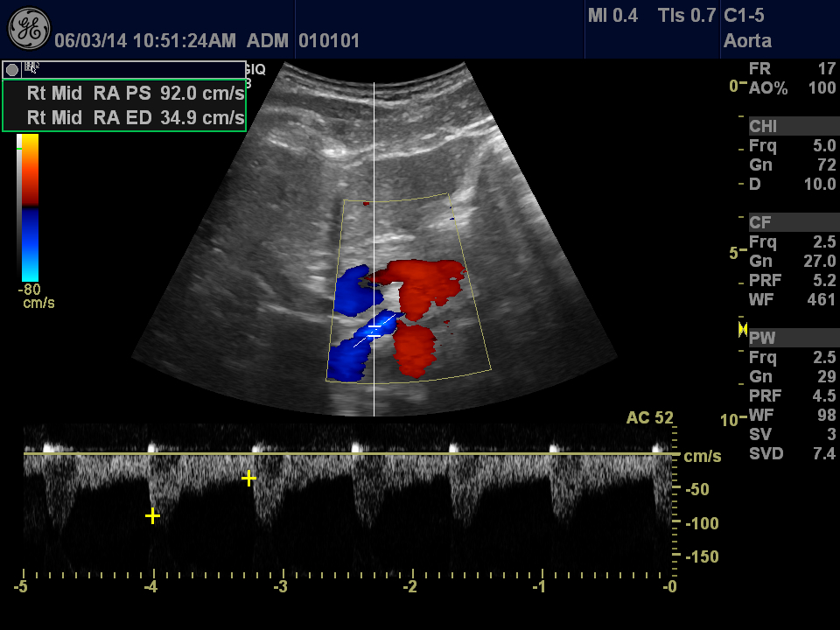Select the peak systolic yellow cross caliper
840x630 pixels.
point(152,516)
